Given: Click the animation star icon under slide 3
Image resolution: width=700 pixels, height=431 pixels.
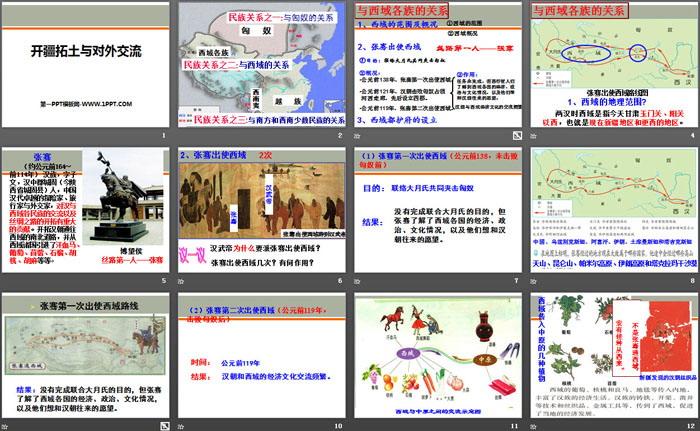Looking at the screenshot, I should [x=357, y=136].
